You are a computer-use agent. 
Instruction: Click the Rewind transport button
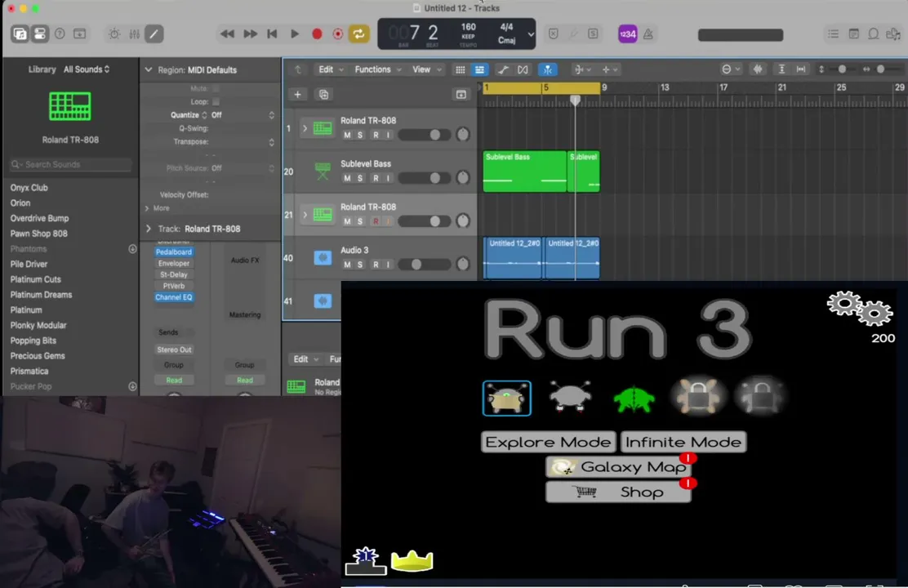tap(227, 34)
